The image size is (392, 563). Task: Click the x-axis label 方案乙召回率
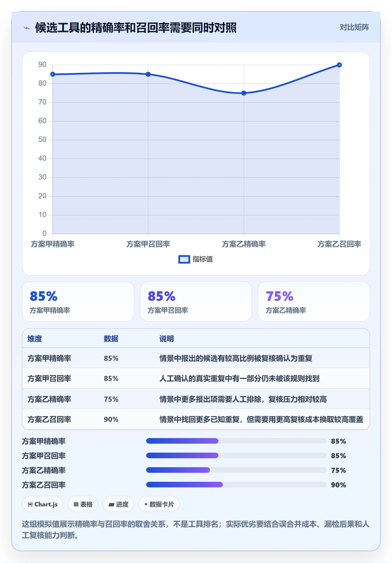[339, 244]
